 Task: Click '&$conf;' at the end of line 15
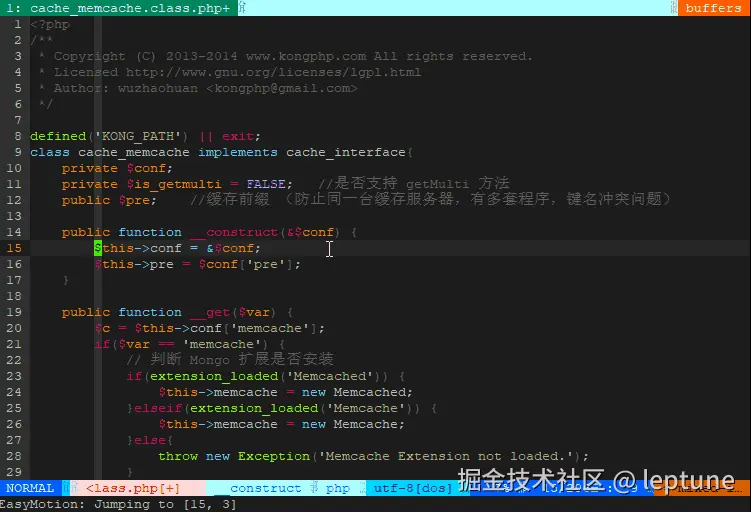click(234, 248)
